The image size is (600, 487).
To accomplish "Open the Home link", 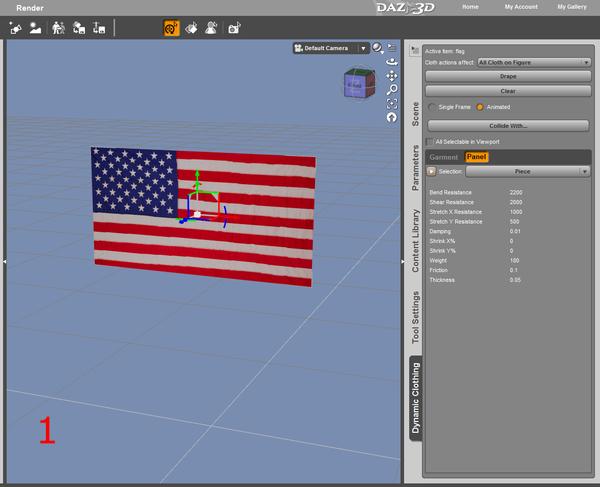I will coord(470,7).
